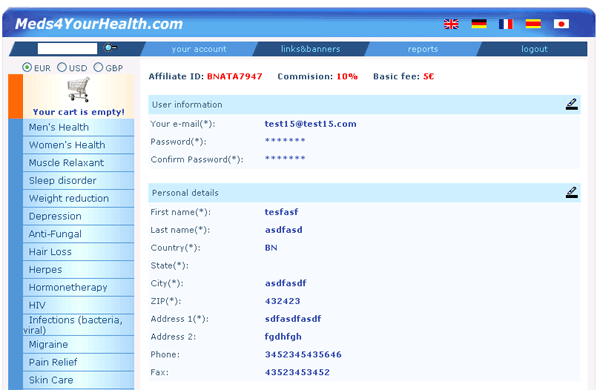Go to the links&banners tab
This screenshot has width=600, height=390.
pos(310,49)
